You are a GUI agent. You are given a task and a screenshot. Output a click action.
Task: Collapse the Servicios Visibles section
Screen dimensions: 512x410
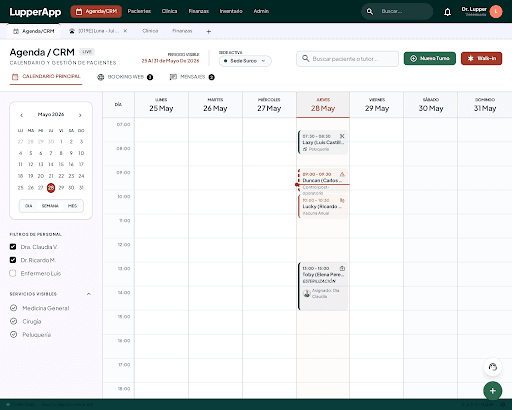point(89,294)
